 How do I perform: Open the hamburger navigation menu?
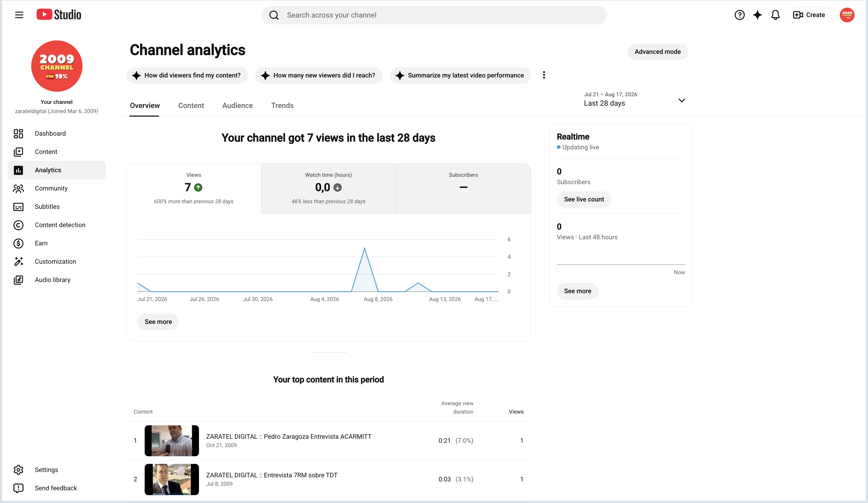pyautogui.click(x=19, y=15)
